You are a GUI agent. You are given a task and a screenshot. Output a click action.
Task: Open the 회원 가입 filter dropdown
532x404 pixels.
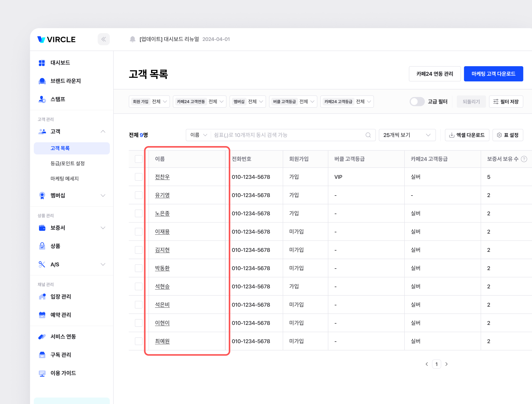pyautogui.click(x=149, y=101)
